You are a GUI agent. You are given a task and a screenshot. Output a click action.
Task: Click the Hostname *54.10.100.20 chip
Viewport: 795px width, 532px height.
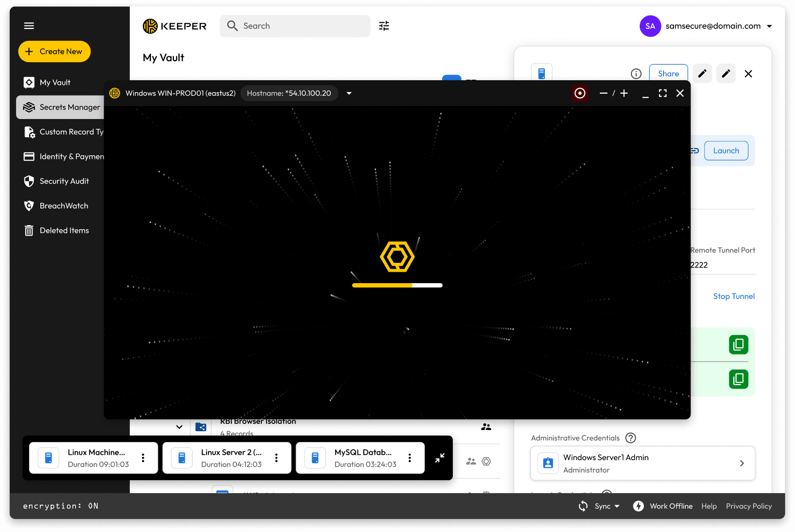(x=289, y=93)
